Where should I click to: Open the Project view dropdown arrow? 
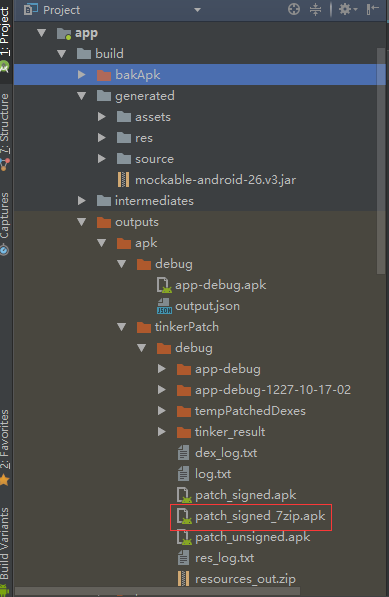[x=197, y=10]
